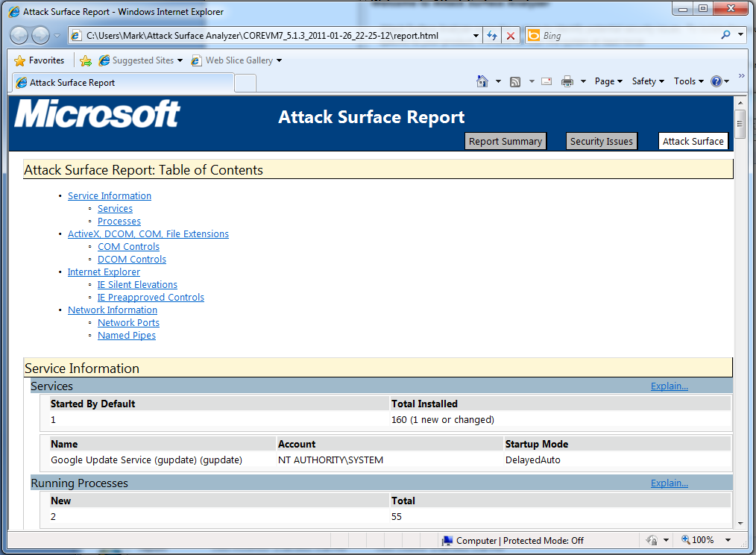Click the Internet Explorer icon in title bar

pos(14,12)
